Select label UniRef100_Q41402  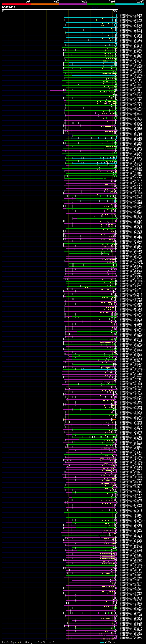(x=131, y=85)
